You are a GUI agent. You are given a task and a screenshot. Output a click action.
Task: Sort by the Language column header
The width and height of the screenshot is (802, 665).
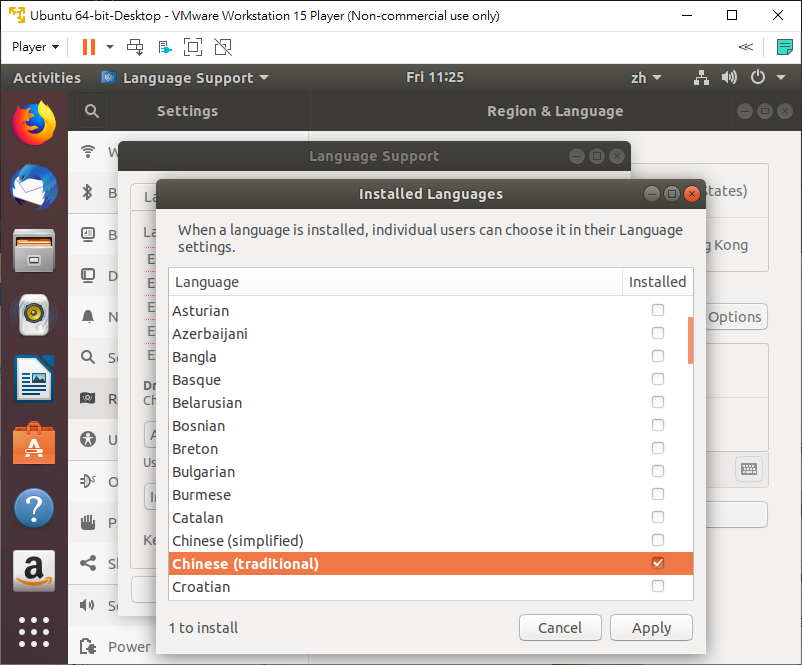pos(395,282)
